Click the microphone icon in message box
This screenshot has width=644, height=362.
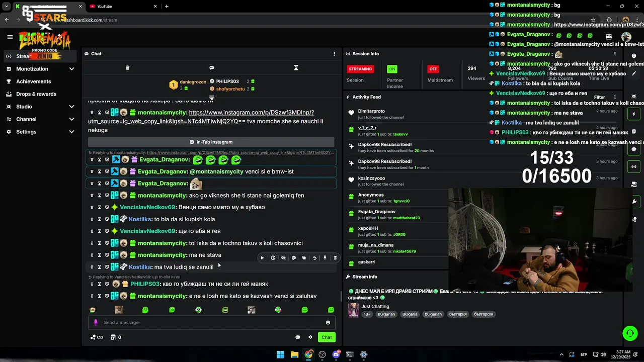[x=96, y=322]
